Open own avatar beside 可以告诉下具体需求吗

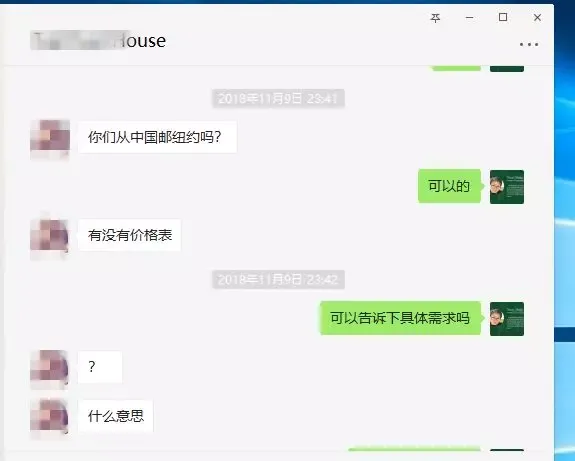tap(507, 319)
